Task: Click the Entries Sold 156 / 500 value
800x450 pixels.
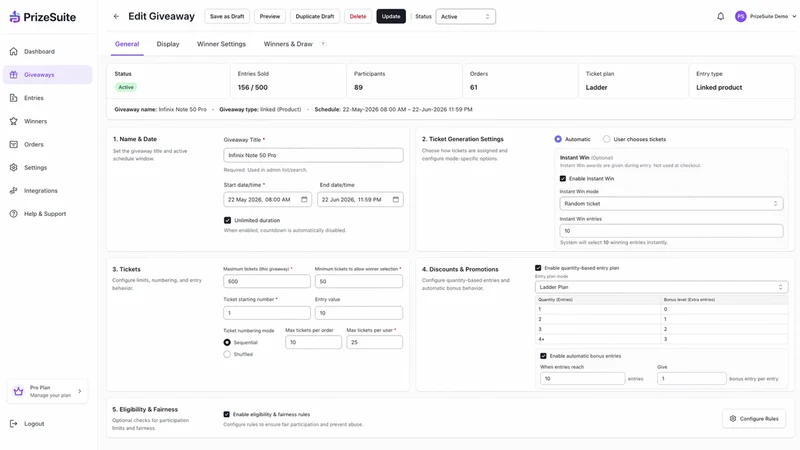Action: tap(253, 87)
